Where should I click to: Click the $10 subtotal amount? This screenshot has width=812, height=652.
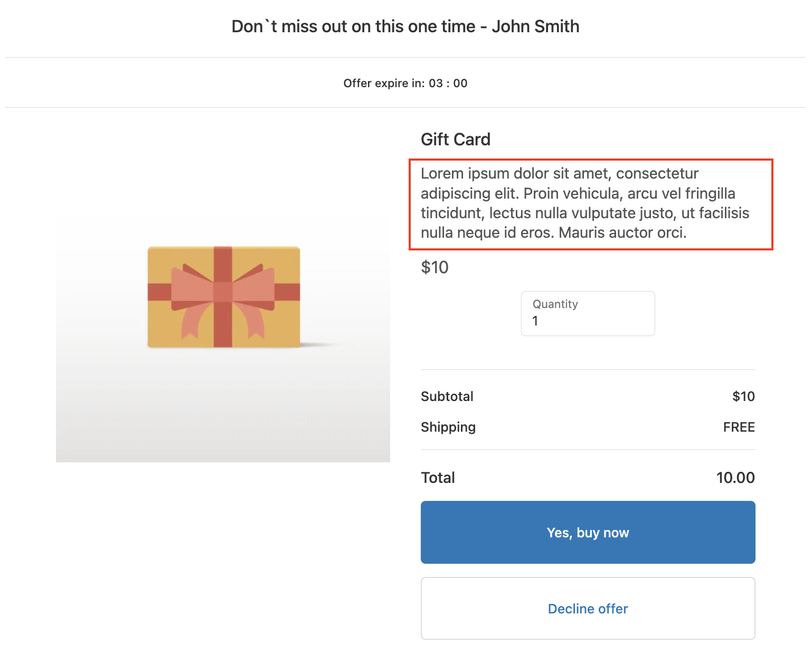(743, 396)
